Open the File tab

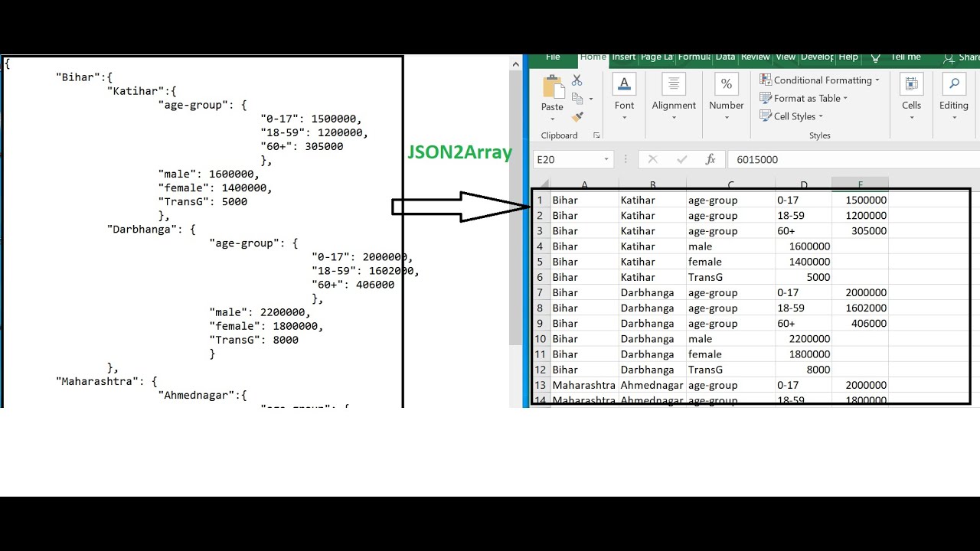coord(553,57)
